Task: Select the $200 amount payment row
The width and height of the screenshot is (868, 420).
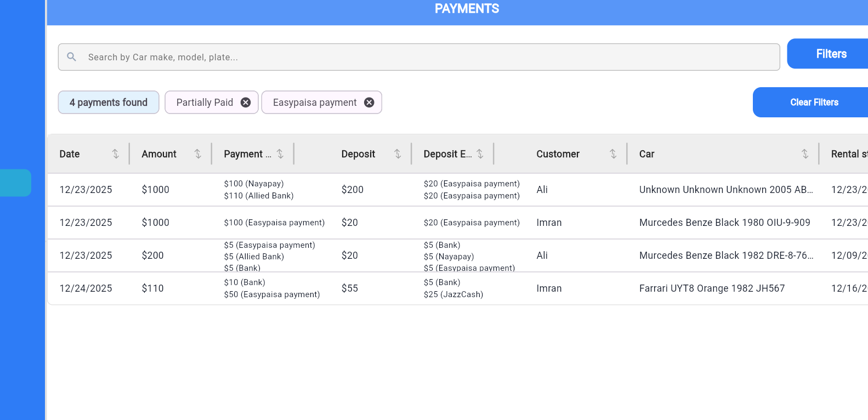Action: point(153,256)
